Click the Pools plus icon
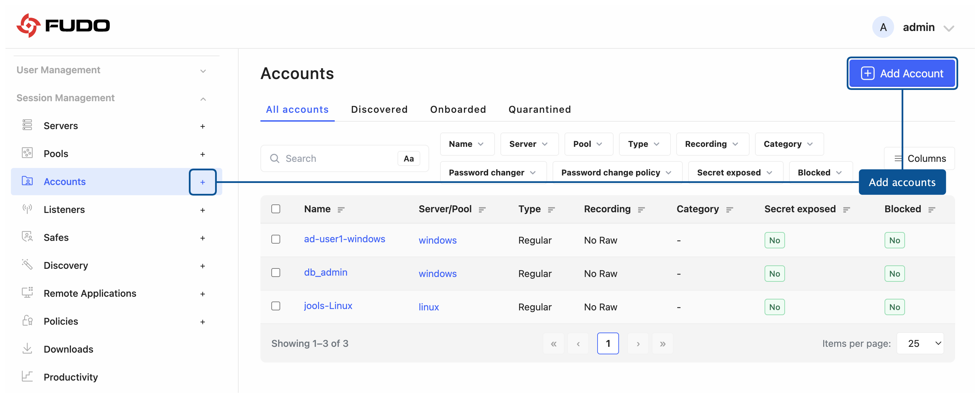Screen dimensions: 980x401 (202, 154)
